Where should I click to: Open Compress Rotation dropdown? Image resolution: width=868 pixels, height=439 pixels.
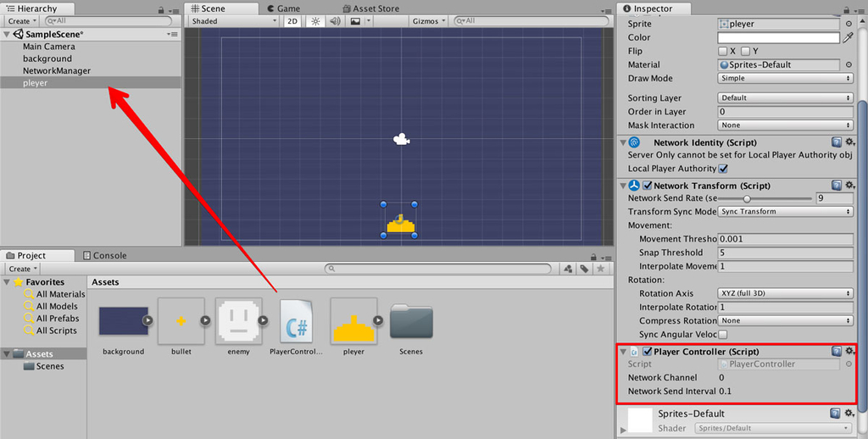pos(785,320)
